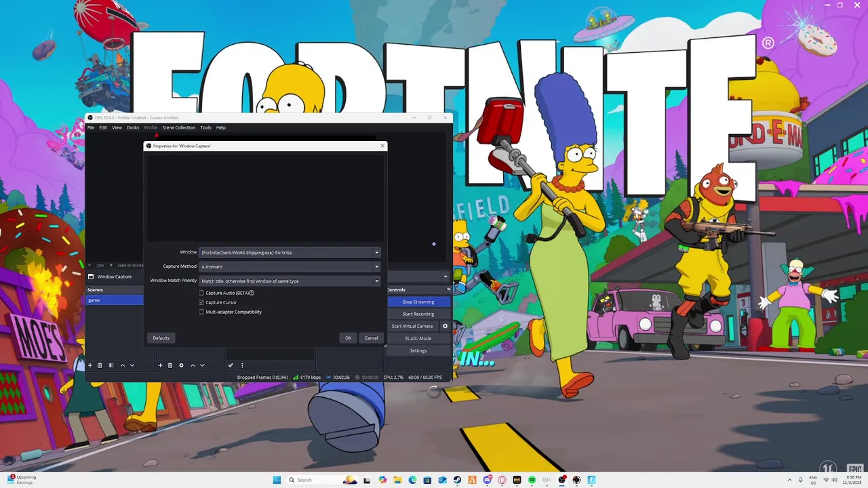Select the 'game' scene in Scenes list

[115, 300]
